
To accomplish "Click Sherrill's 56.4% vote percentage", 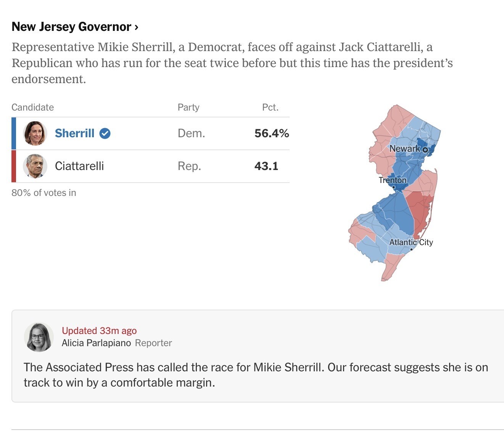I will (x=272, y=133).
